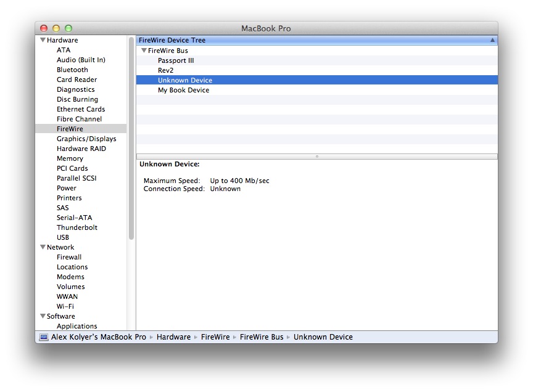This screenshot has height=392, width=533.
Task: Click the Connection Speed 'Unknown' value
Action: point(225,189)
